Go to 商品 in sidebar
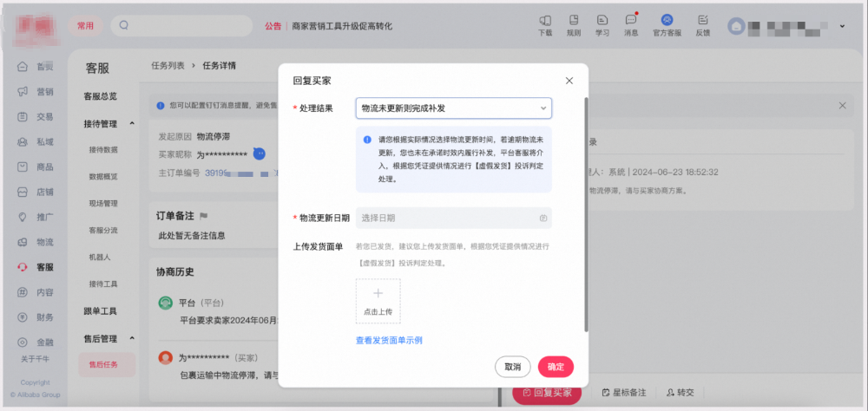Screen dimensions: 868x411 (x=36, y=166)
